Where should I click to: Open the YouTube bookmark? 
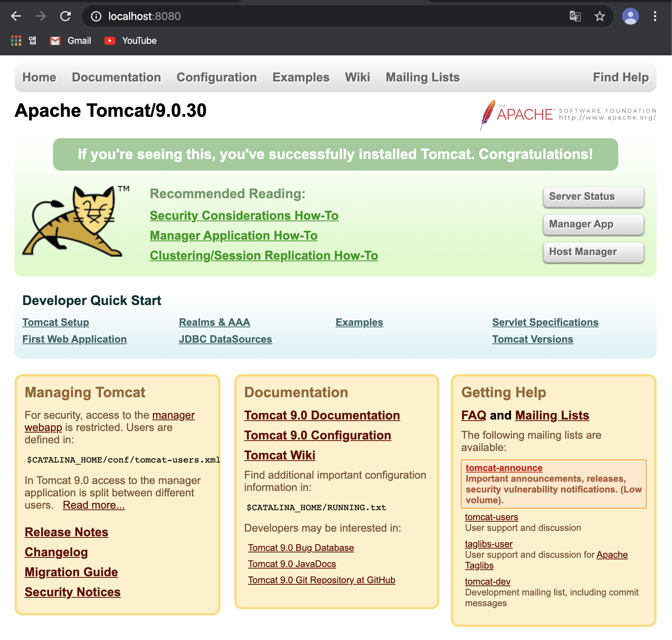click(x=131, y=40)
